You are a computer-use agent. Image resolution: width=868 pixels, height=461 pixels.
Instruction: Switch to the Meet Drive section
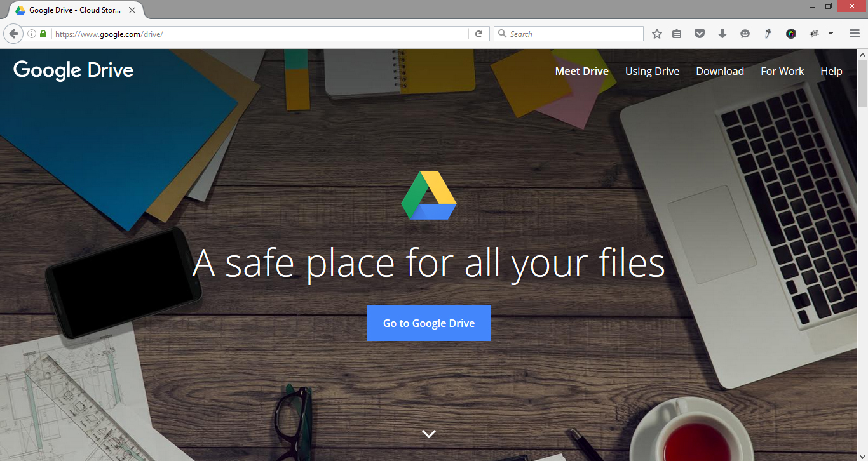(581, 71)
